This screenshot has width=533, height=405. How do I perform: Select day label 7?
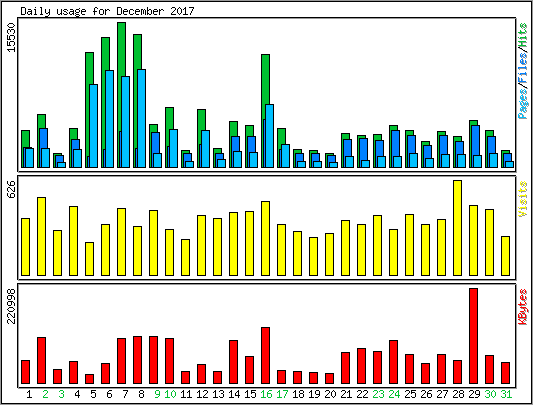pyautogui.click(x=125, y=394)
